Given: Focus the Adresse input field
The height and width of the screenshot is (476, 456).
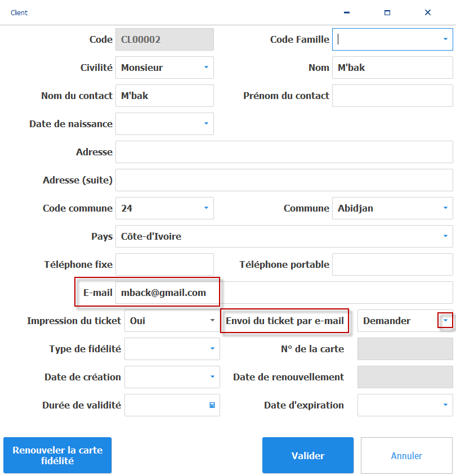Looking at the screenshot, I should tap(284, 152).
